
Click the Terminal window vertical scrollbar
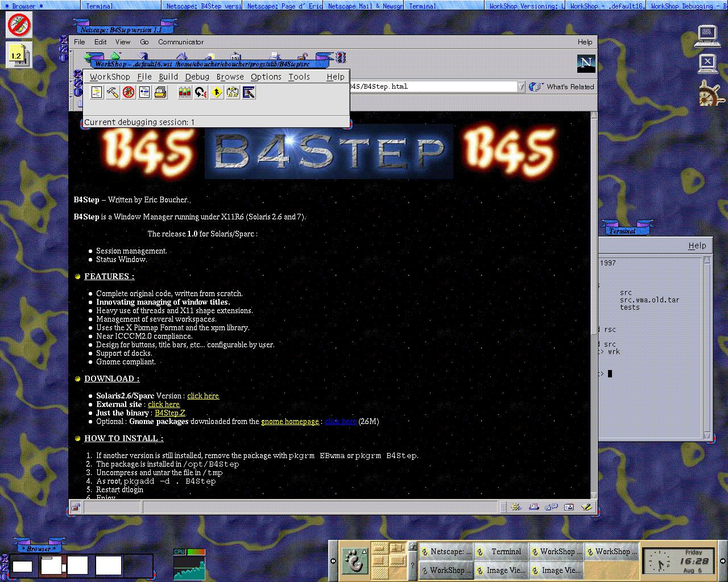click(708, 348)
